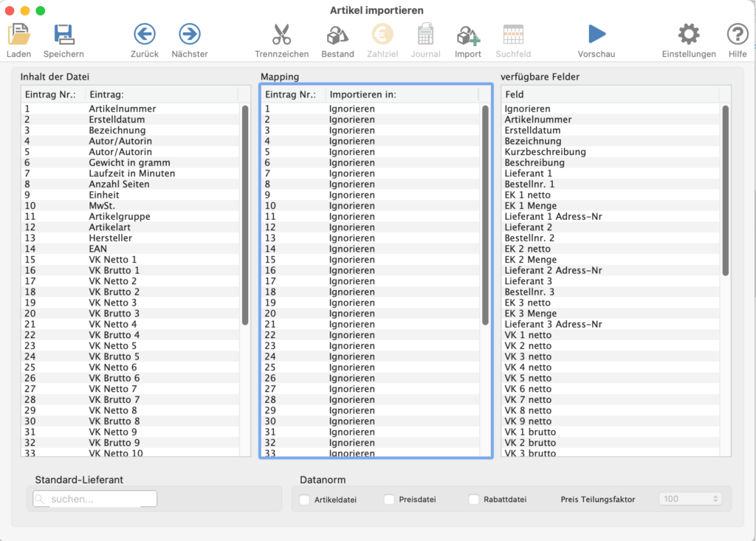Select 'Hersteller' entry
This screenshot has width=756, height=541.
coord(111,238)
